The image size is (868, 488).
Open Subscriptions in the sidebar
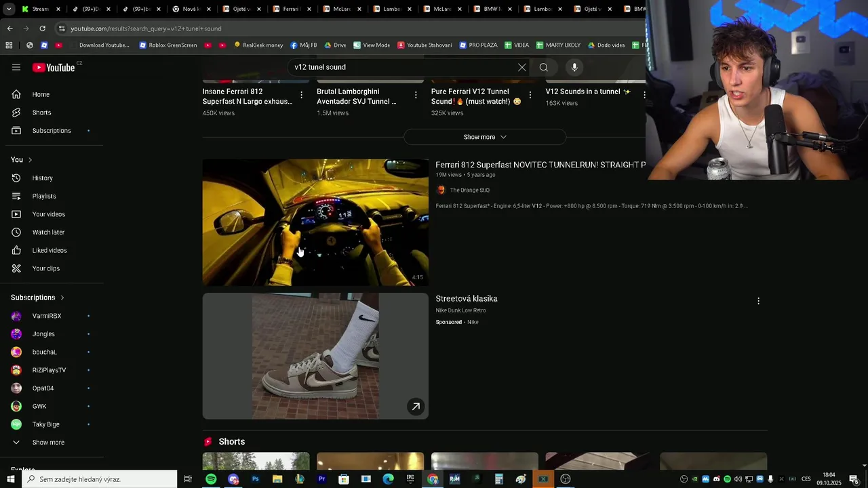click(x=52, y=130)
